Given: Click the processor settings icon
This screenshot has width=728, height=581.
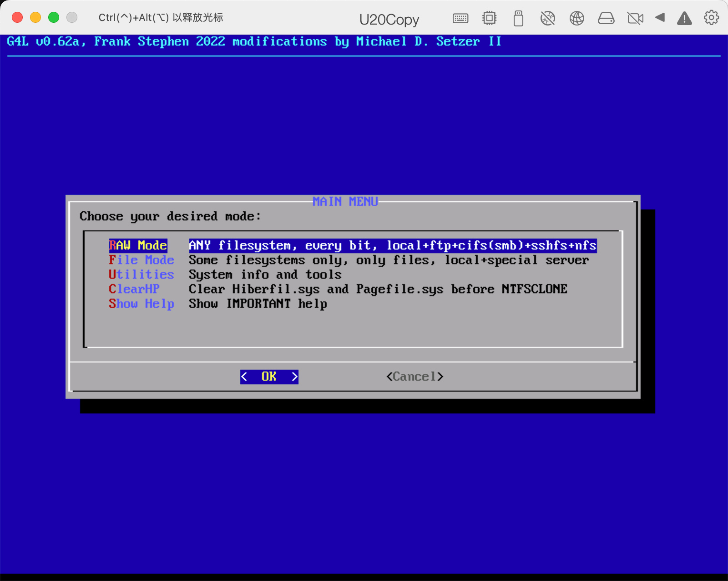Looking at the screenshot, I should tap(489, 18).
